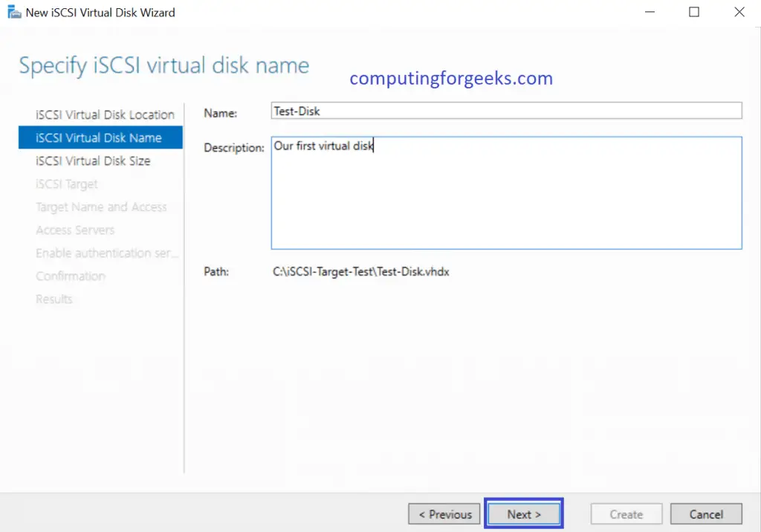Click the Access Servers step

click(75, 230)
